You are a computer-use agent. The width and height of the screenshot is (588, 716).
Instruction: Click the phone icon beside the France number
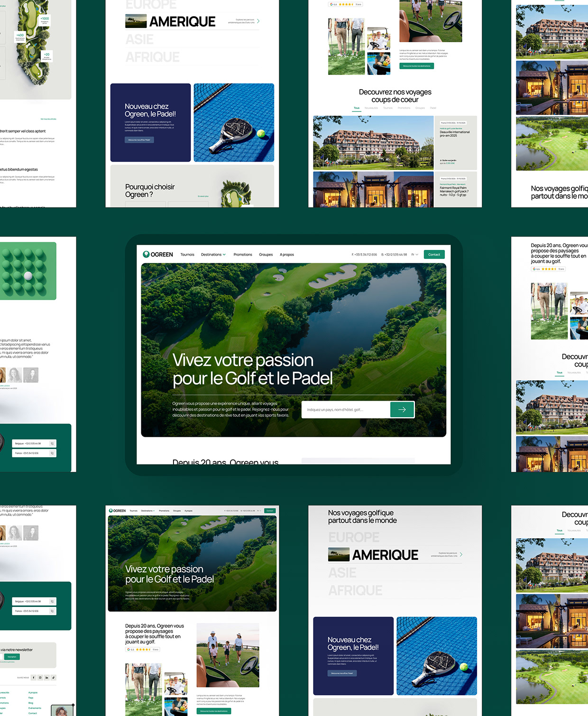click(x=52, y=452)
